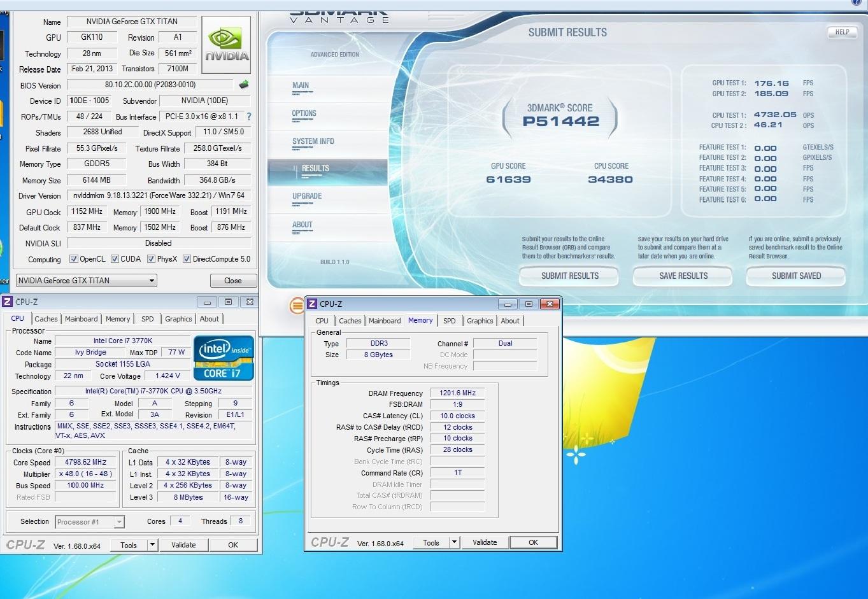The image size is (868, 599).
Task: Click the Driver Version field in GPU-Z
Action: (x=159, y=195)
